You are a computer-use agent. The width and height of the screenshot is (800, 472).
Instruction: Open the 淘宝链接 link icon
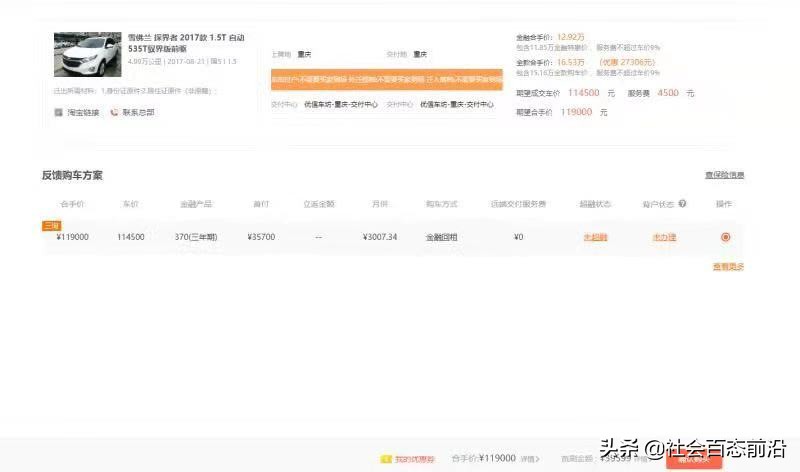tap(59, 112)
